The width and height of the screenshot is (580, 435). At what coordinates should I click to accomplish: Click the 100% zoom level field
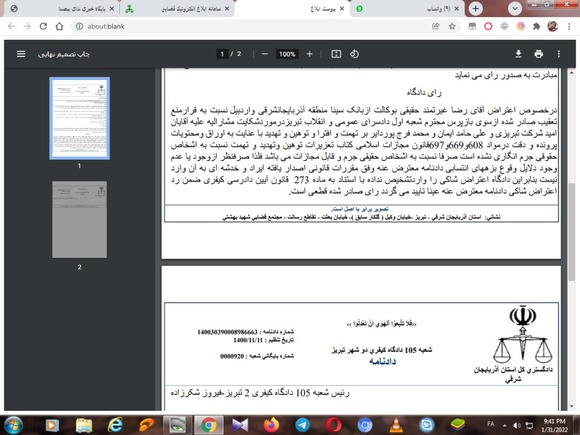287,54
